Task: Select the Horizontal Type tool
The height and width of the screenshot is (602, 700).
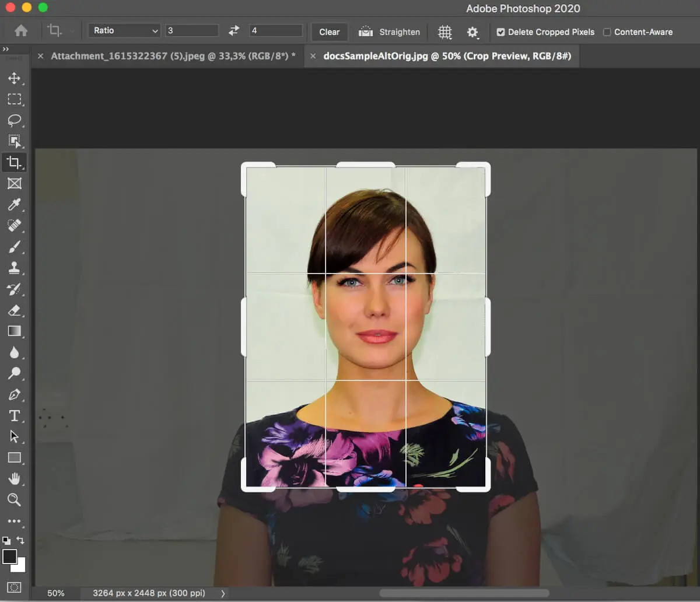Action: 14,415
